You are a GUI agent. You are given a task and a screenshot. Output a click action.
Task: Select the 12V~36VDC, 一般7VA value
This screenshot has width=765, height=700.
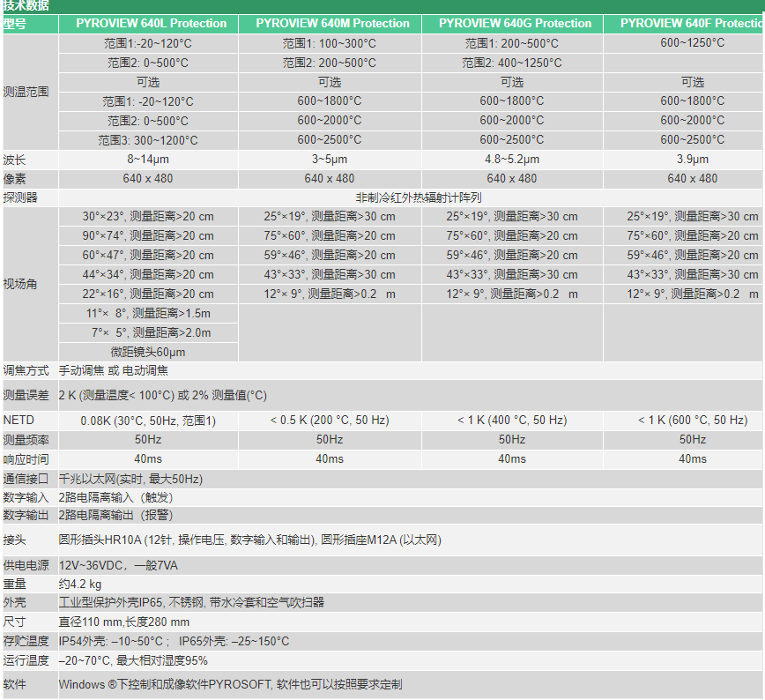point(118,565)
